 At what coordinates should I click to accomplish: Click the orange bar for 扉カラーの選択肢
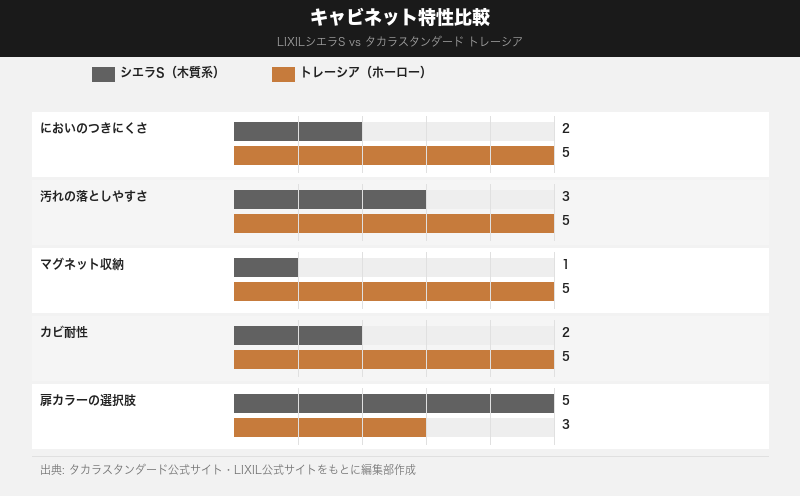click(330, 427)
